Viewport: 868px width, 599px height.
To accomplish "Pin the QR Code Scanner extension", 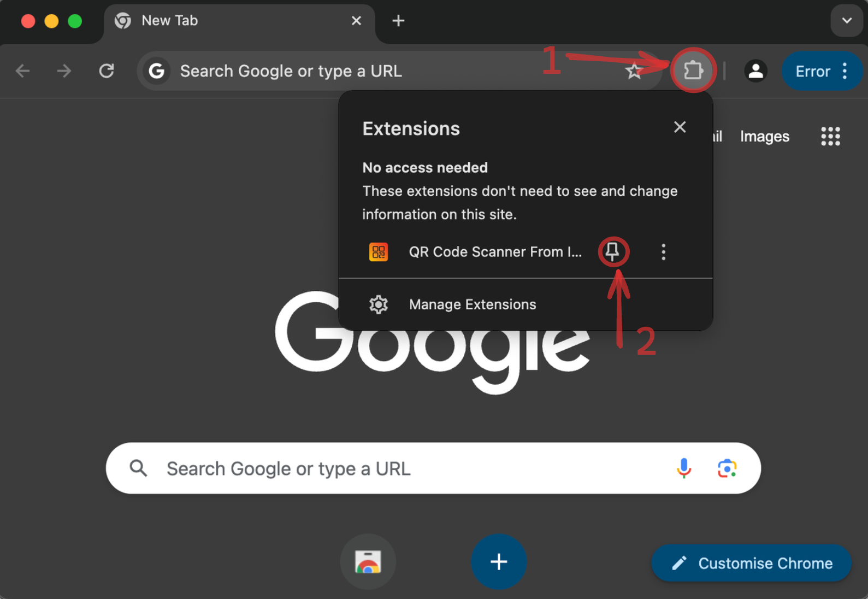I will (x=613, y=252).
